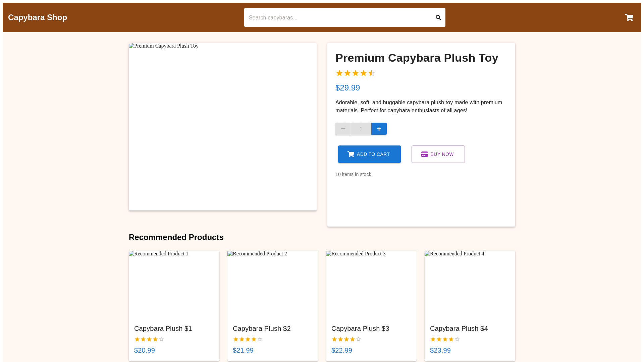Viewport: 644px width, 362px height.
Task: Open Recommended Product 2 image
Action: [273, 284]
